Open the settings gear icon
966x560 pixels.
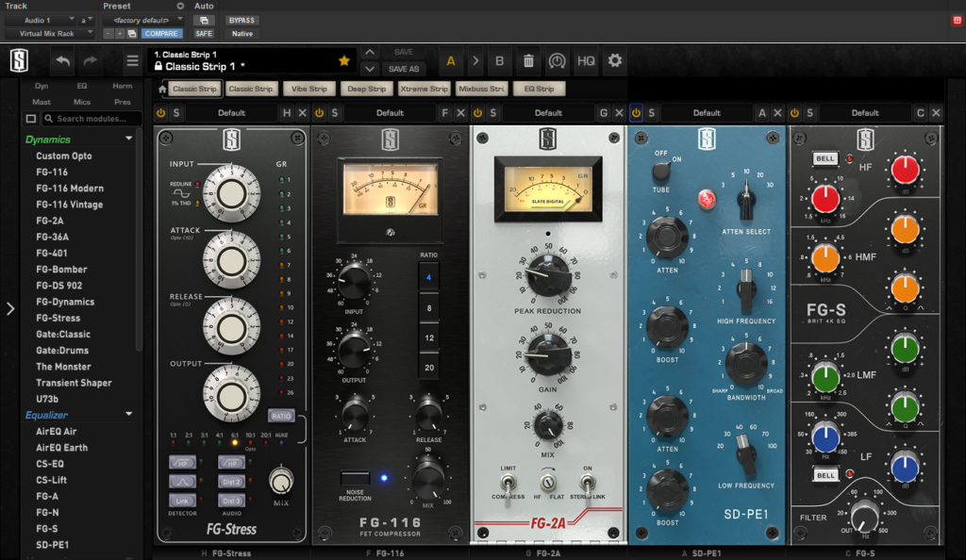click(615, 60)
